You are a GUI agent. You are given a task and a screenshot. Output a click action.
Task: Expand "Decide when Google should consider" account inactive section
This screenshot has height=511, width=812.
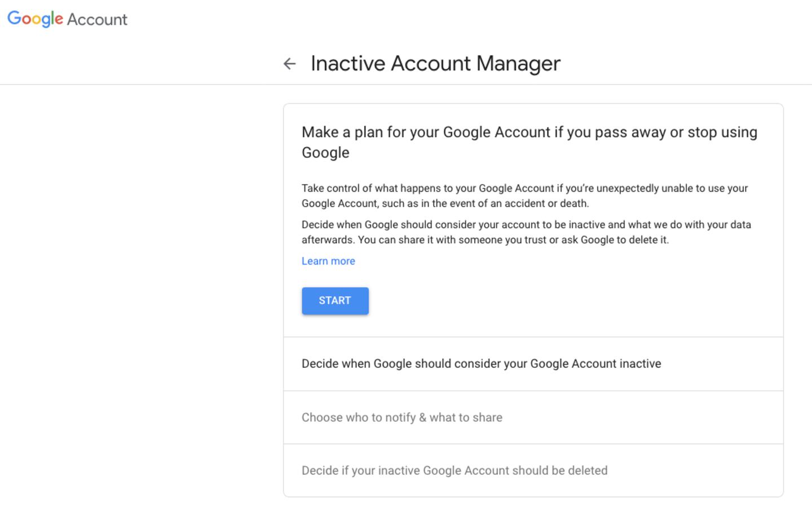click(x=481, y=363)
